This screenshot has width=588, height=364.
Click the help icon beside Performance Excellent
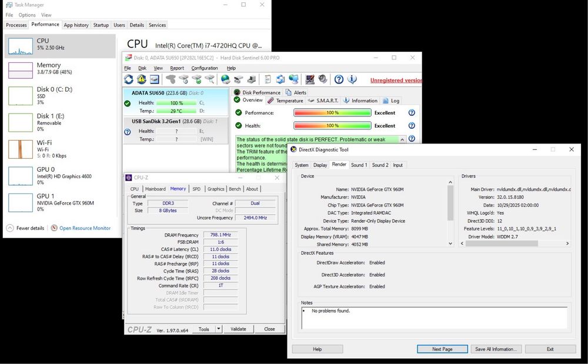412,112
